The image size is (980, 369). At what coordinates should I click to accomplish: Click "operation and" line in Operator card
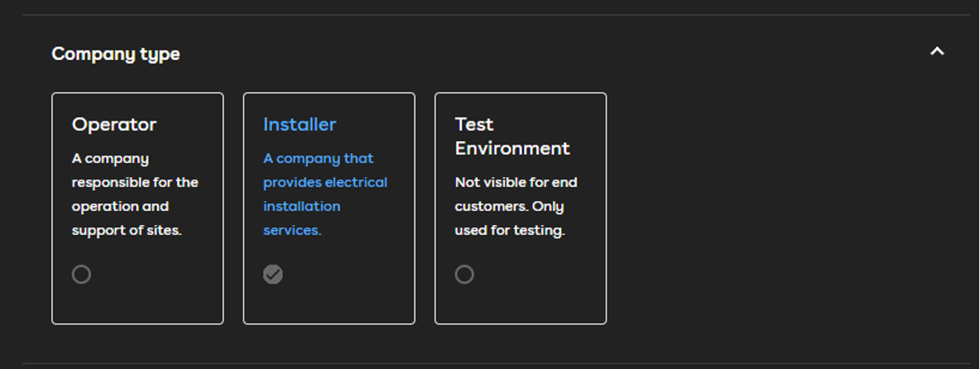(120, 206)
